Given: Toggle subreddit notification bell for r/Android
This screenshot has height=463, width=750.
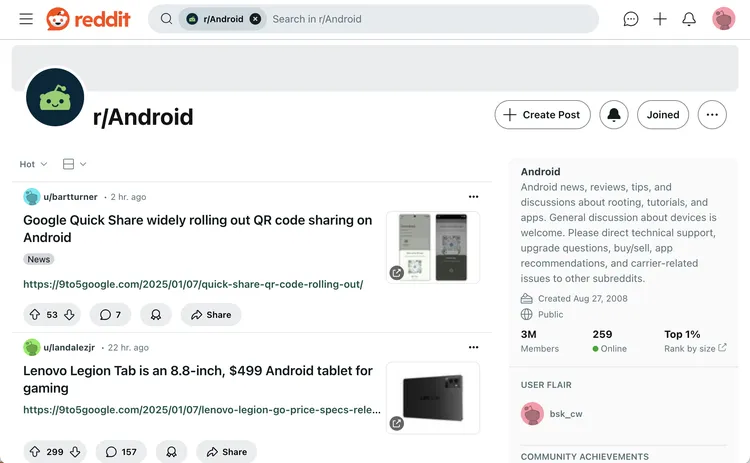Looking at the screenshot, I should (614, 115).
